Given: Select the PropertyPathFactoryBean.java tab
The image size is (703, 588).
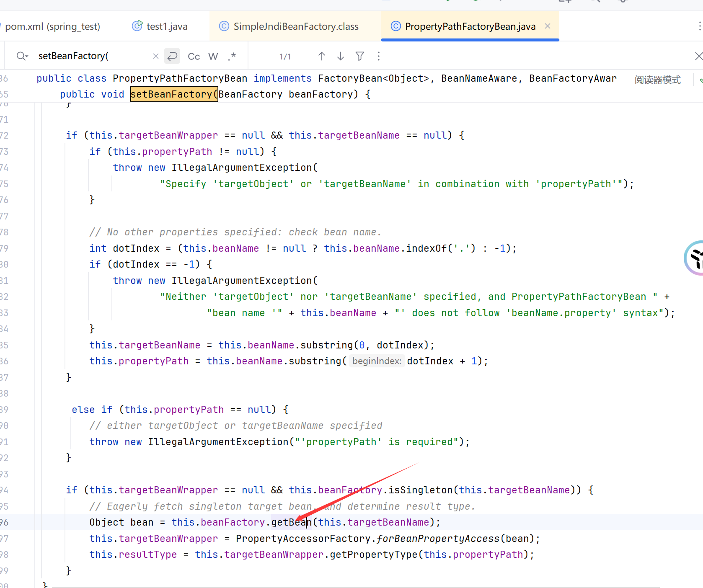Looking at the screenshot, I should pos(470,26).
